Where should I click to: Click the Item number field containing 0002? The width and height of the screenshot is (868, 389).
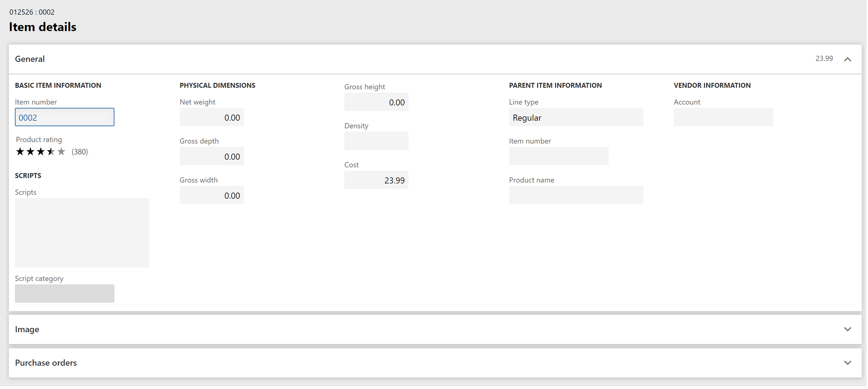tap(64, 117)
